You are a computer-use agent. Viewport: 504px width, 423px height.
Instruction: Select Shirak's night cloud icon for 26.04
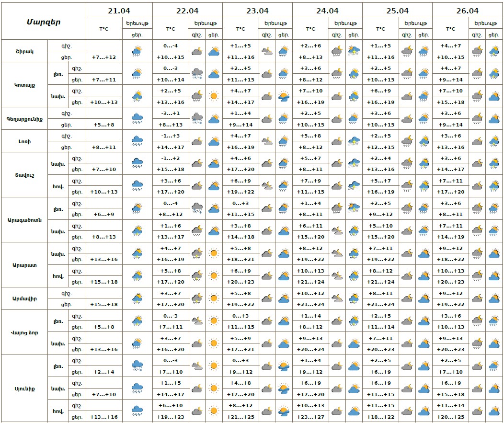[476, 51]
